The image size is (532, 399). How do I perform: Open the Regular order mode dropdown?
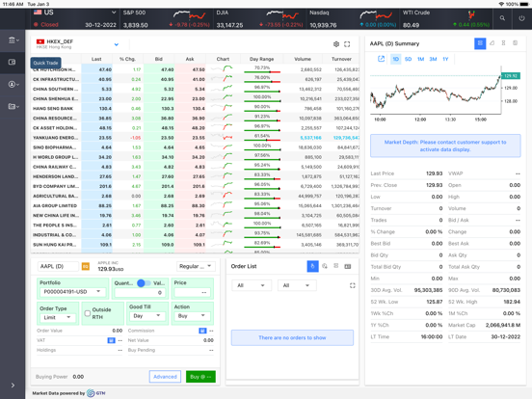click(x=196, y=266)
